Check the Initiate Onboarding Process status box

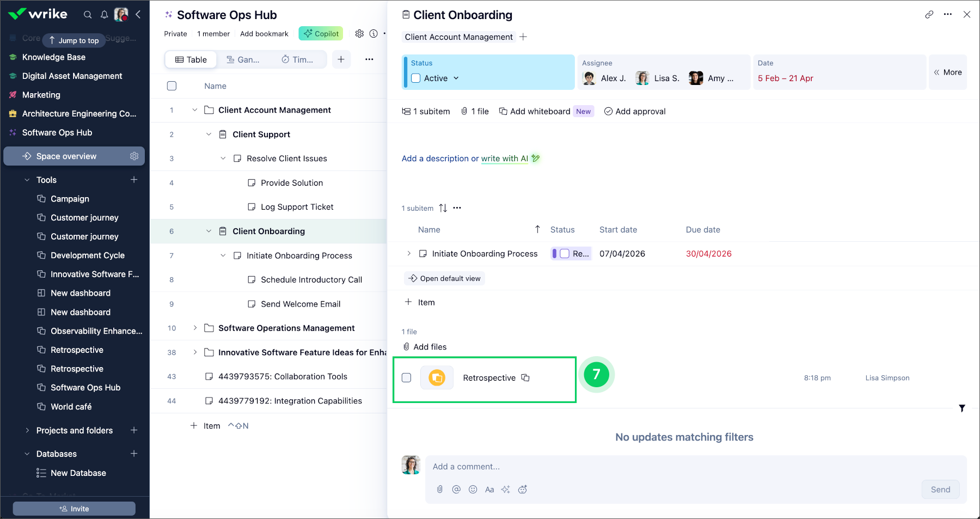coord(565,254)
